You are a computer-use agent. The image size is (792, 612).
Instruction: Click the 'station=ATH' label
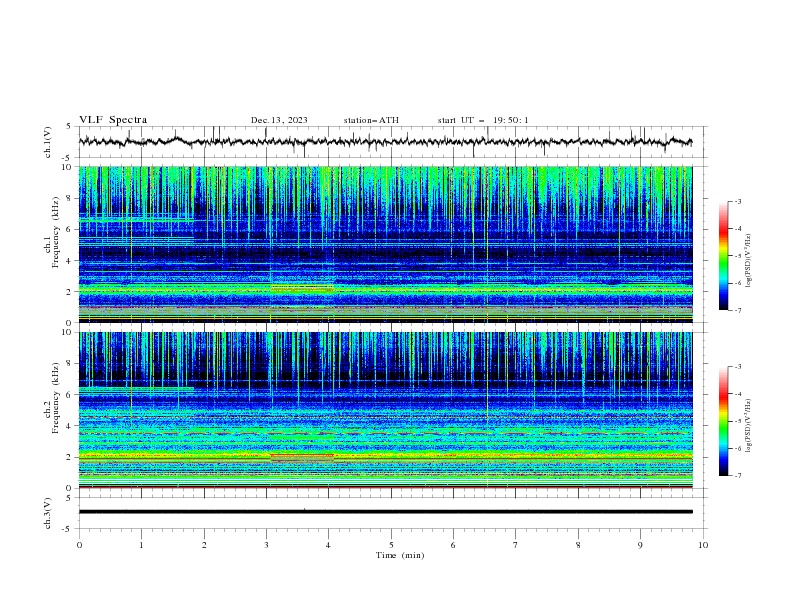[371, 120]
